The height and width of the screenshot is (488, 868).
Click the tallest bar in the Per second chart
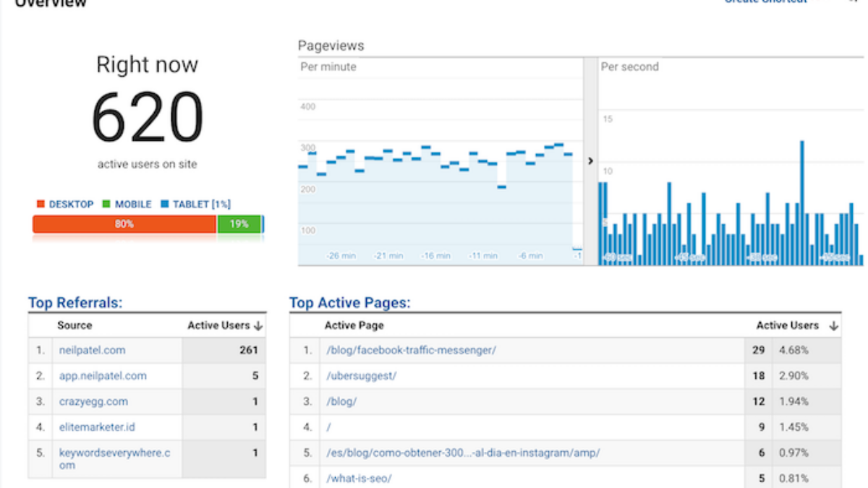click(802, 202)
